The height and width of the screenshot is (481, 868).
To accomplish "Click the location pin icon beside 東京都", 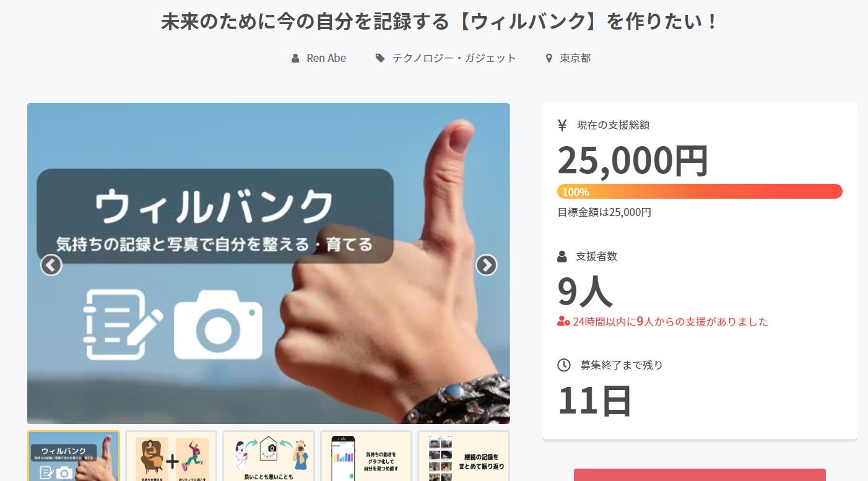I will (x=549, y=58).
